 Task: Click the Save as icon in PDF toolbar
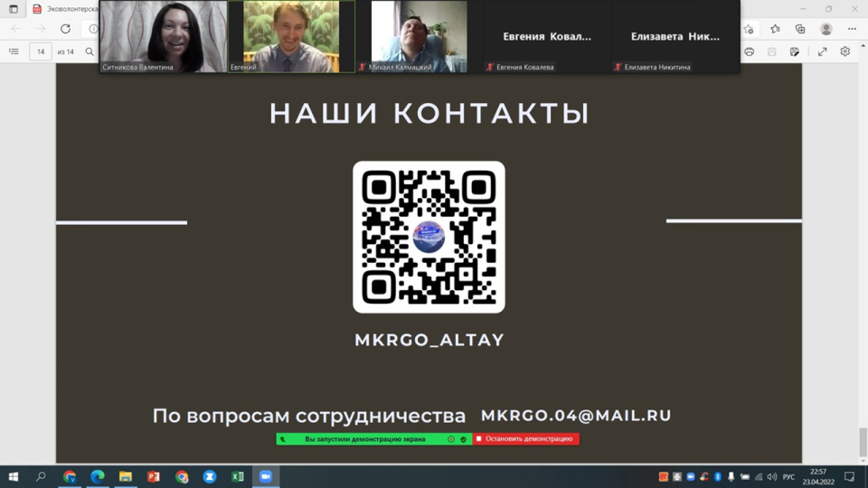coord(795,52)
